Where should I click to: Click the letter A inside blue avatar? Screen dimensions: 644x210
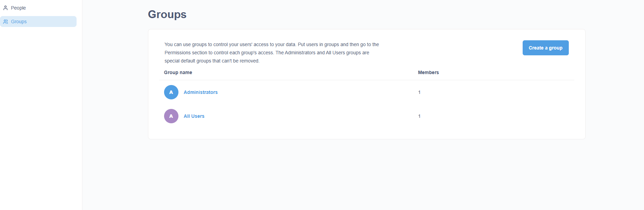171,92
